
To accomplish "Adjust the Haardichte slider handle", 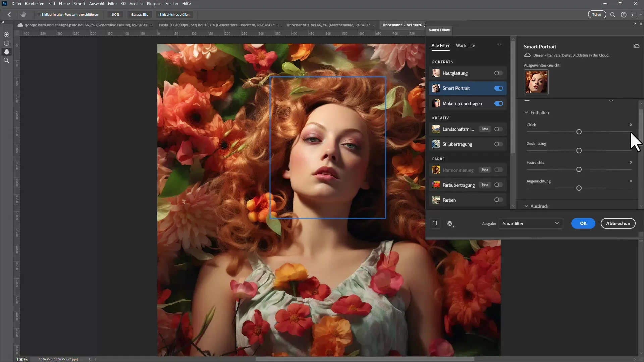I will (579, 169).
